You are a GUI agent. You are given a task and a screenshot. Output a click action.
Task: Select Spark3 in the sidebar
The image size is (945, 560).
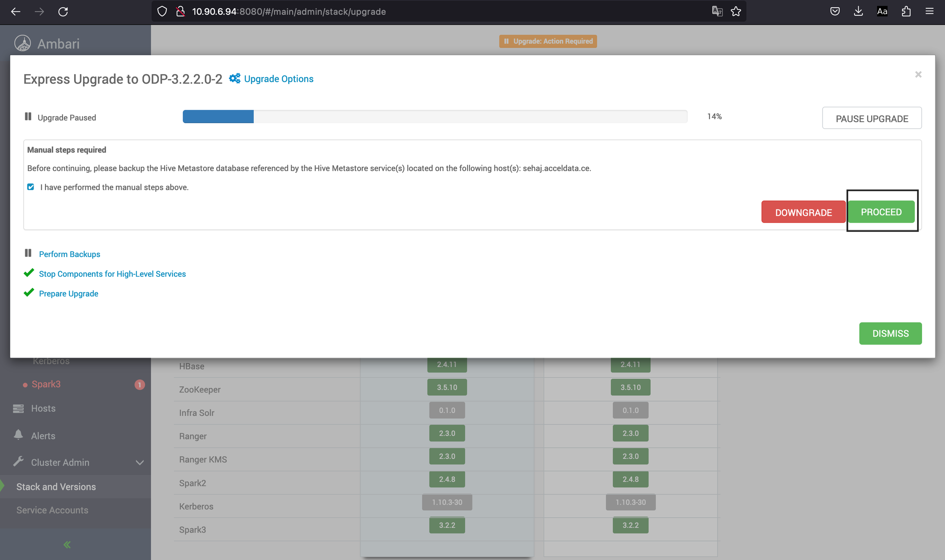click(46, 384)
